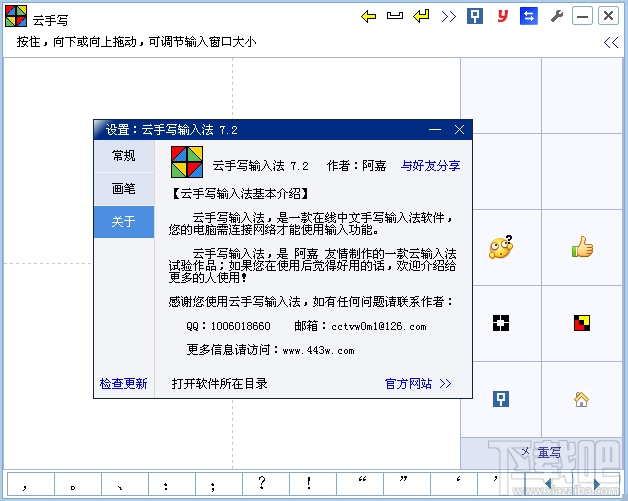Insert the closing double quote key
The height and width of the screenshot is (501, 628).
pyautogui.click(x=407, y=484)
